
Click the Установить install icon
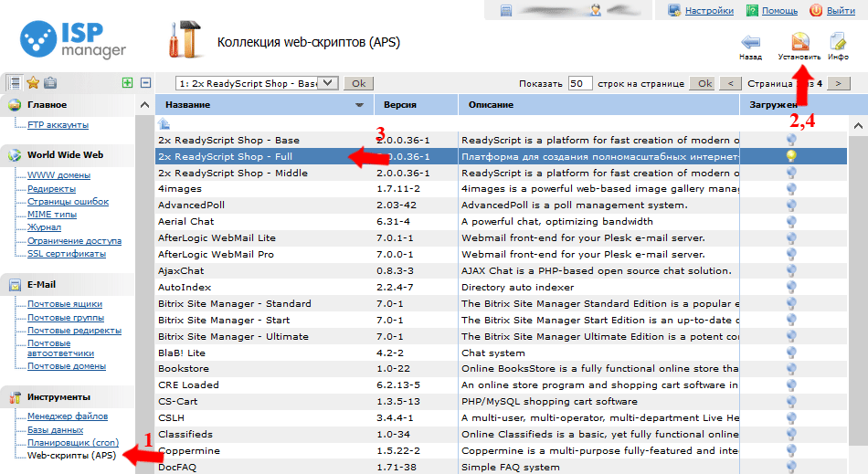click(799, 42)
